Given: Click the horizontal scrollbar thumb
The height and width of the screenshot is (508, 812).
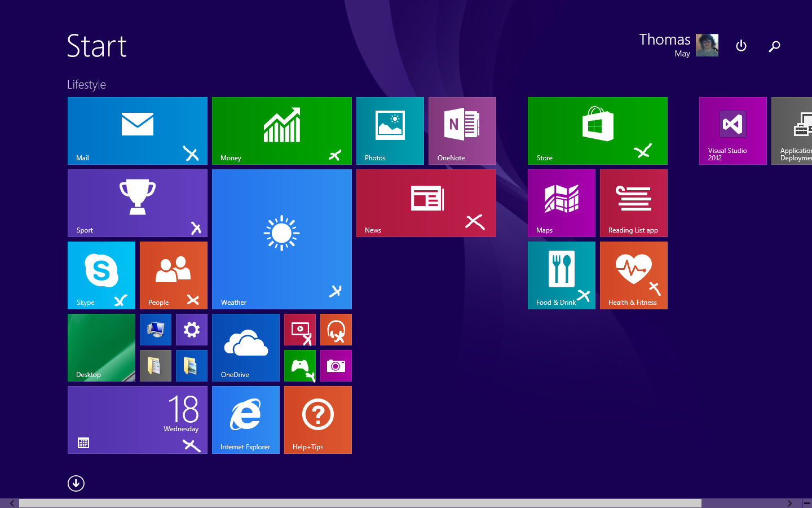Looking at the screenshot, I should click(360, 503).
